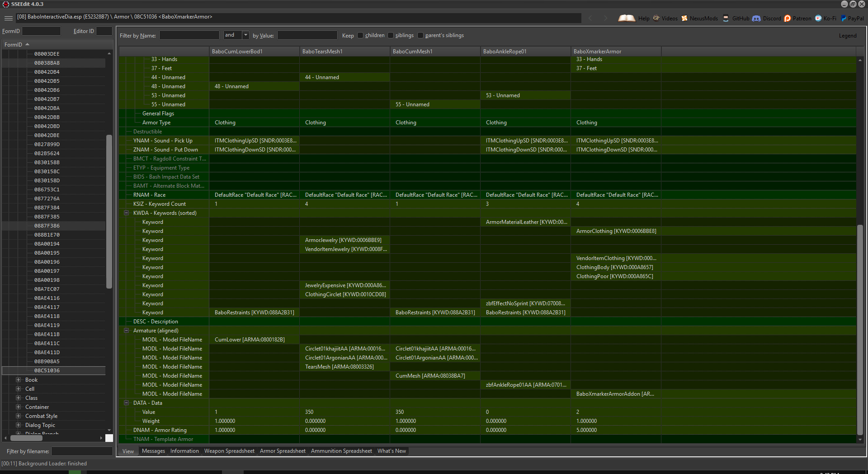Click the BaboXmarkerArmorAddon model cell
This screenshot has width=868, height=474.
click(616, 394)
